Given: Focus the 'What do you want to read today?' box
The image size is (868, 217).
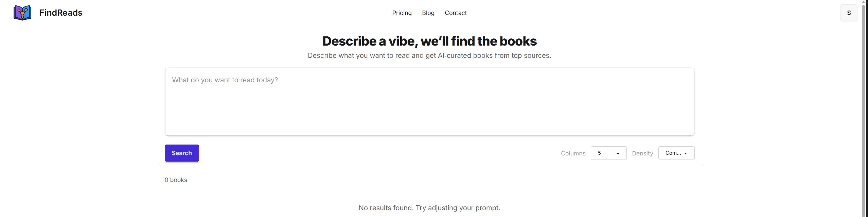Looking at the screenshot, I should click(429, 102).
